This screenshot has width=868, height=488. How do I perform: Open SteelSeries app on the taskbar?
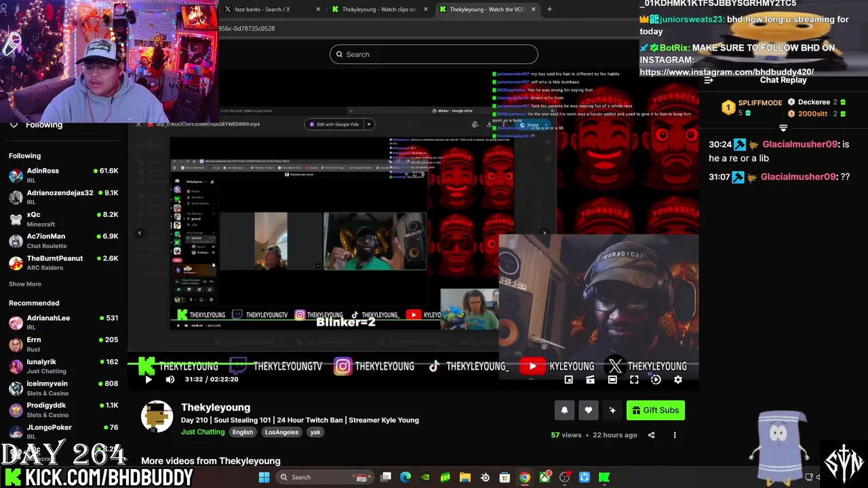point(485,477)
